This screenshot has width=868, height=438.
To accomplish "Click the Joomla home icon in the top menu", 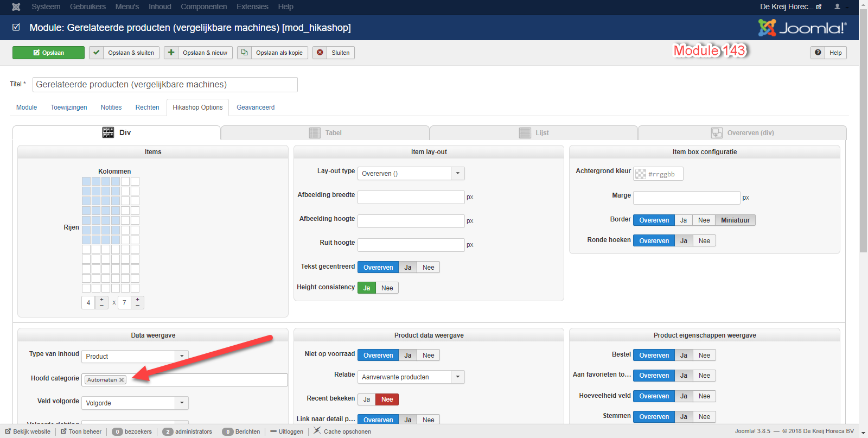I will pyautogui.click(x=16, y=7).
